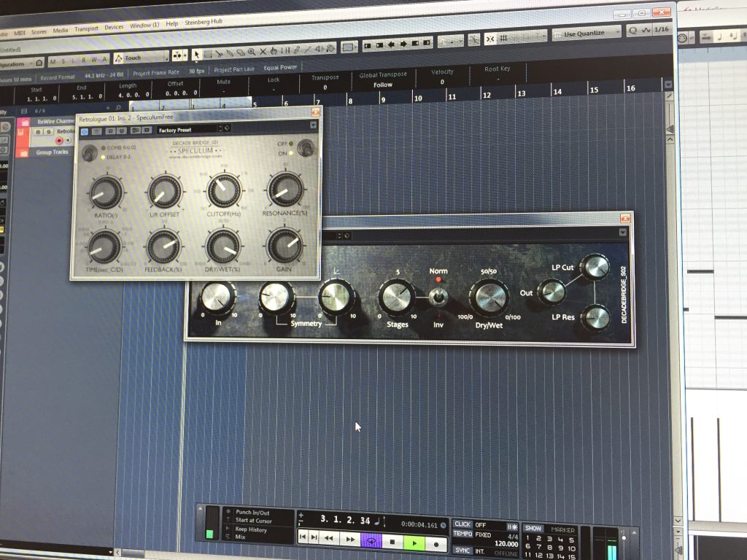Open the Speculum plugin window options arrow
747x560 pixels.
(x=313, y=125)
